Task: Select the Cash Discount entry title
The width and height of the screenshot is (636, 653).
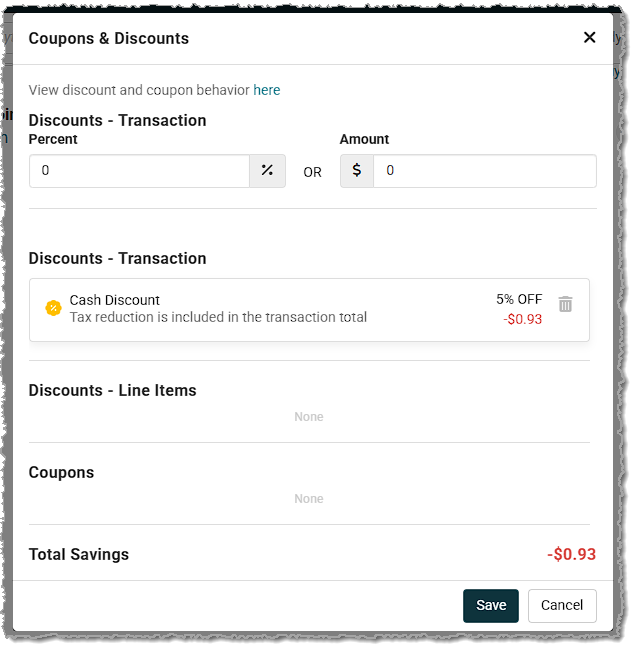Action: tap(115, 300)
